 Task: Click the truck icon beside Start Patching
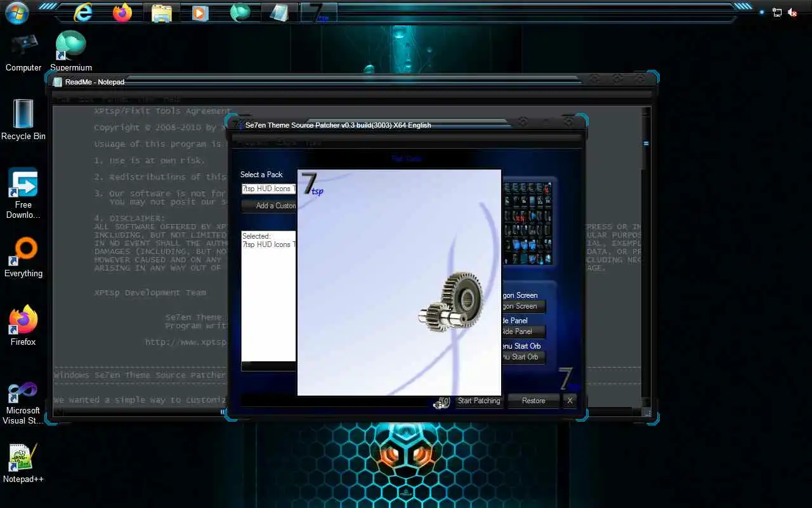(x=442, y=401)
